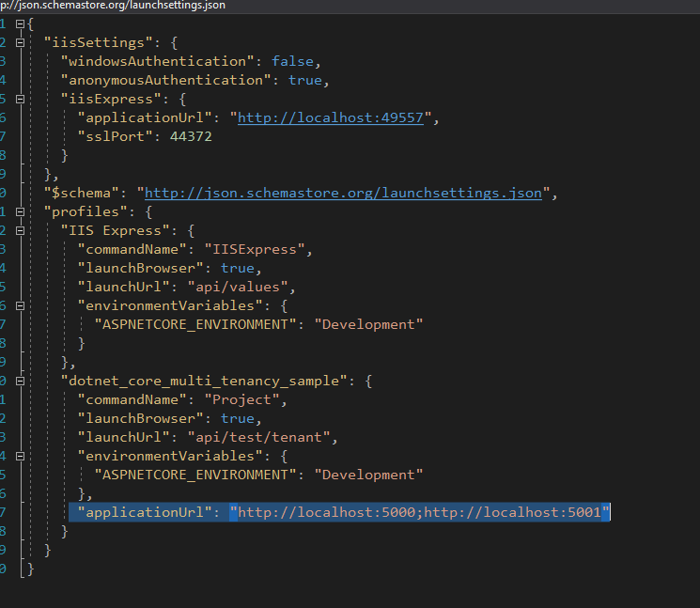Click "ASPNETCORE_ENVIRONMENT" key in IIS Express profile
Image resolution: width=700 pixels, height=608 pixels.
click(195, 324)
